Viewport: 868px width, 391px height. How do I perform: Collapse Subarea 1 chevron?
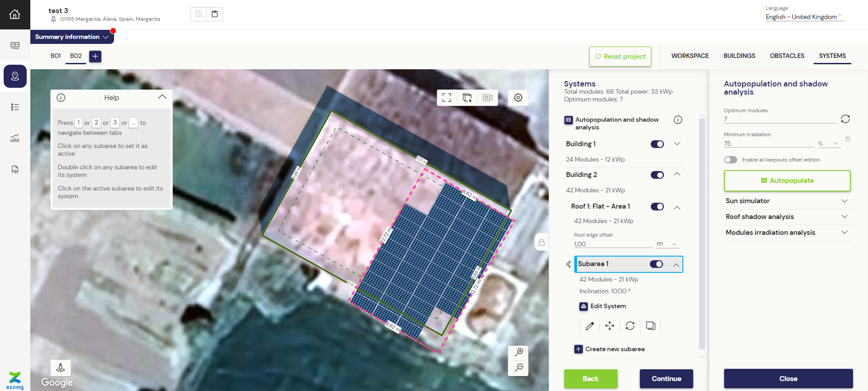pyautogui.click(x=676, y=265)
